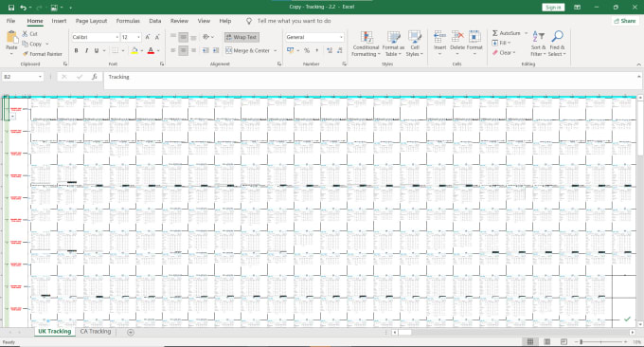This screenshot has height=347, width=644.
Task: Click the Sign in button
Action: pyautogui.click(x=553, y=8)
